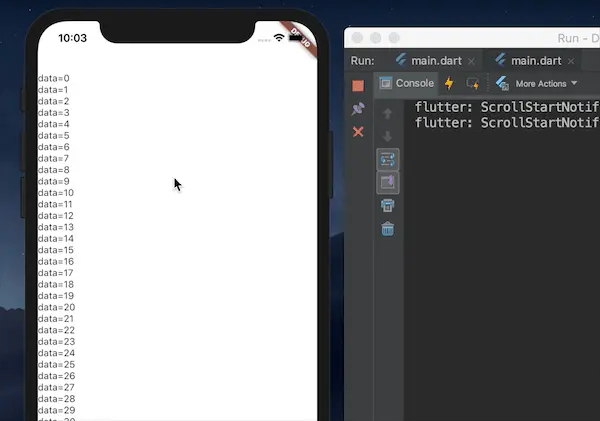The width and height of the screenshot is (600, 421).
Task: Click the red X close icon in Run sidebar
Action: point(358,132)
